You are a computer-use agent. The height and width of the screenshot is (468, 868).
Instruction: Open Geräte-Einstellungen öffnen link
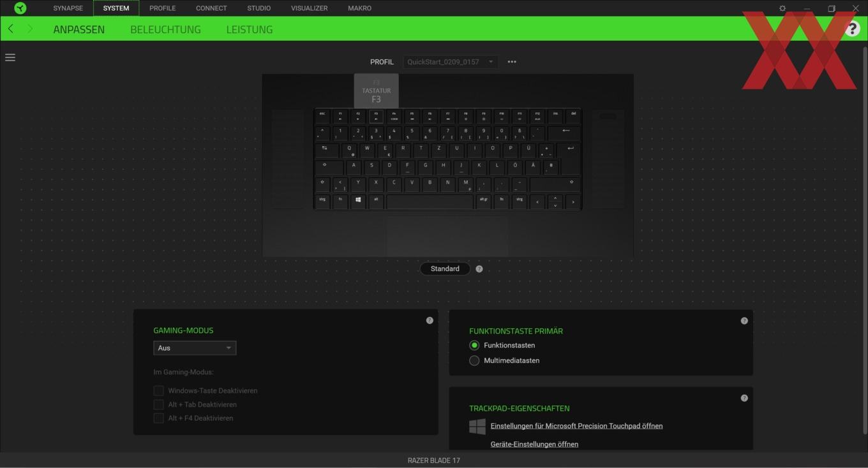534,444
